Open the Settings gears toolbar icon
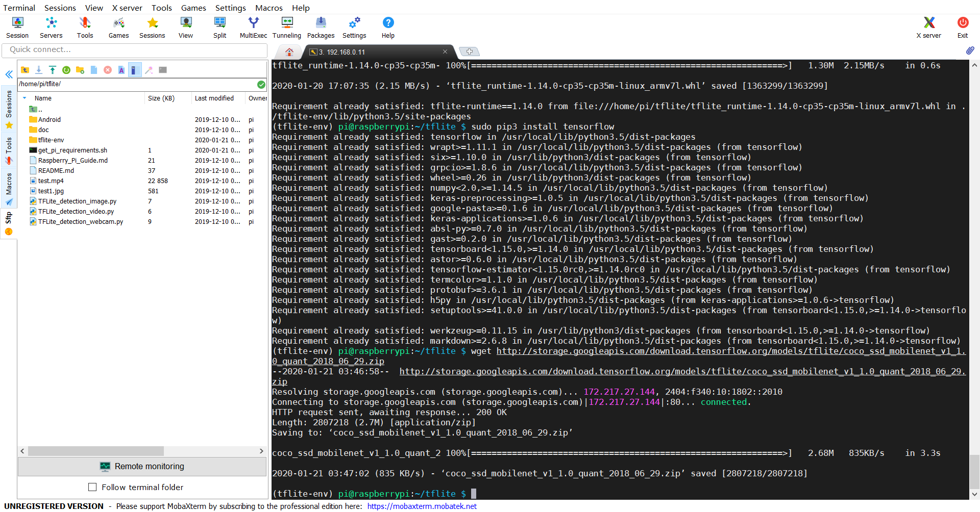 (x=354, y=28)
